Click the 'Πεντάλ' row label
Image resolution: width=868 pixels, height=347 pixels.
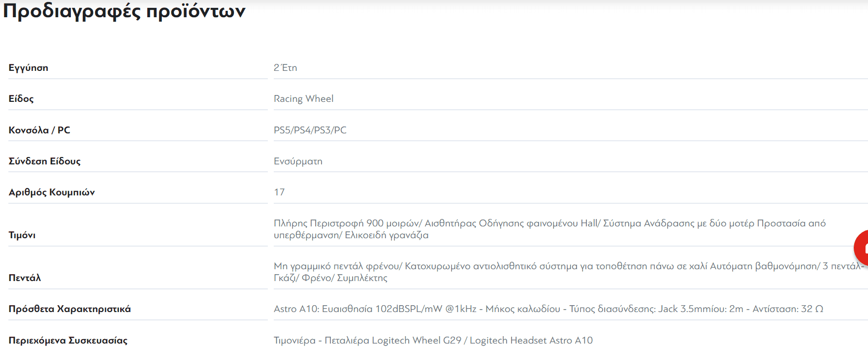point(25,278)
